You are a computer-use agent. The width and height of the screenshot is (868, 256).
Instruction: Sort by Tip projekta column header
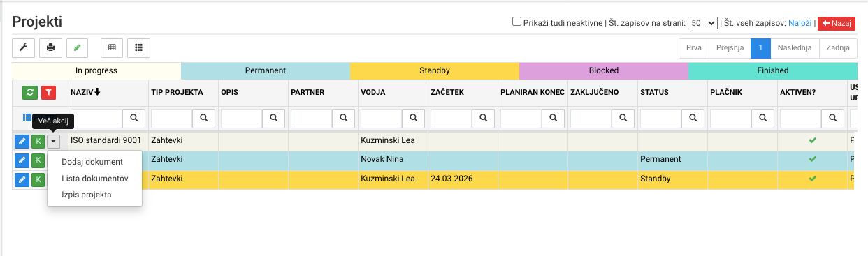tap(177, 92)
